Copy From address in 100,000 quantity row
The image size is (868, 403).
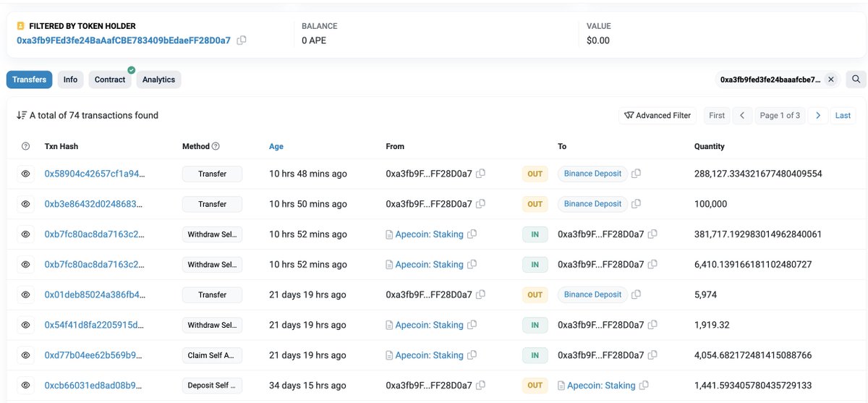[480, 204]
